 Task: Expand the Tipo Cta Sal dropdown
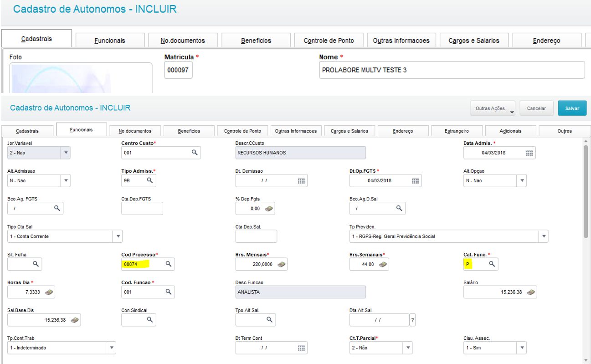coord(118,236)
